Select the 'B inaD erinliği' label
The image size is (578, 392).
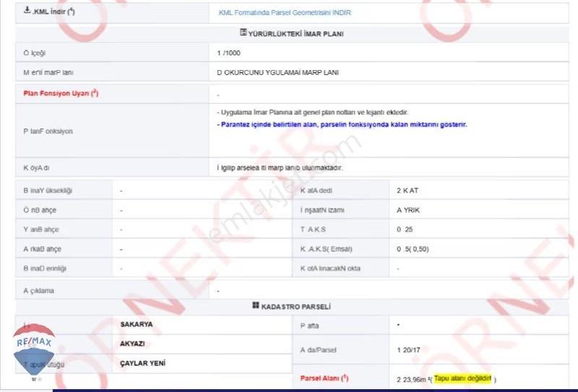tap(45, 269)
